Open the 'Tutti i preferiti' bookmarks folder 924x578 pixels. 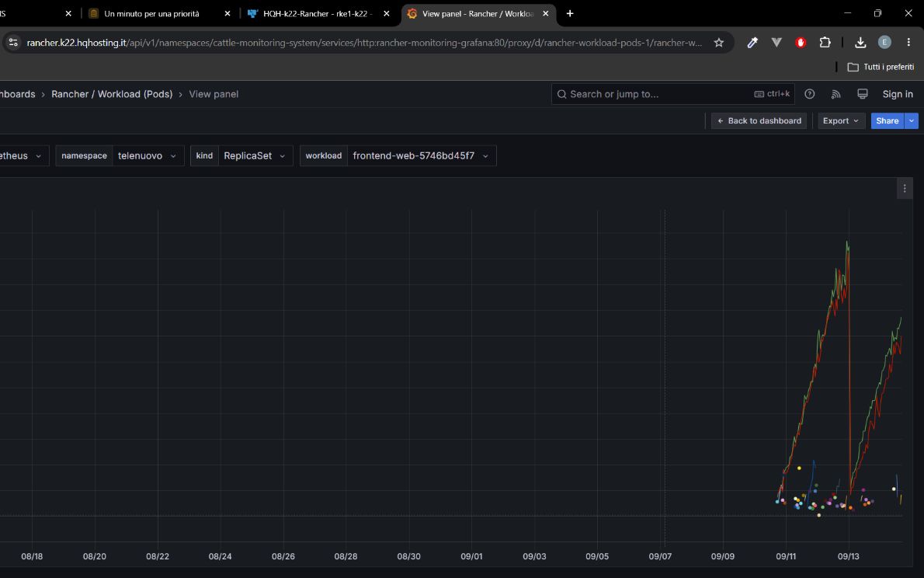[881, 68]
